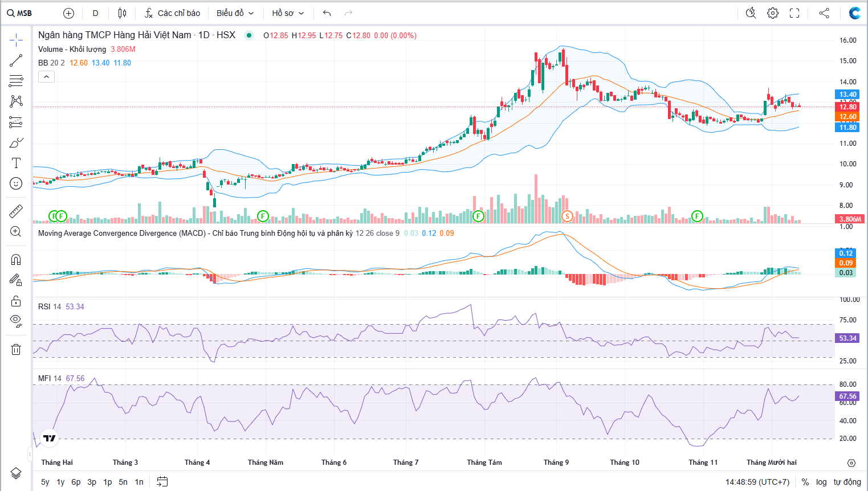Share the chart
Image resolution: width=868 pixels, height=491 pixels.
click(x=824, y=13)
